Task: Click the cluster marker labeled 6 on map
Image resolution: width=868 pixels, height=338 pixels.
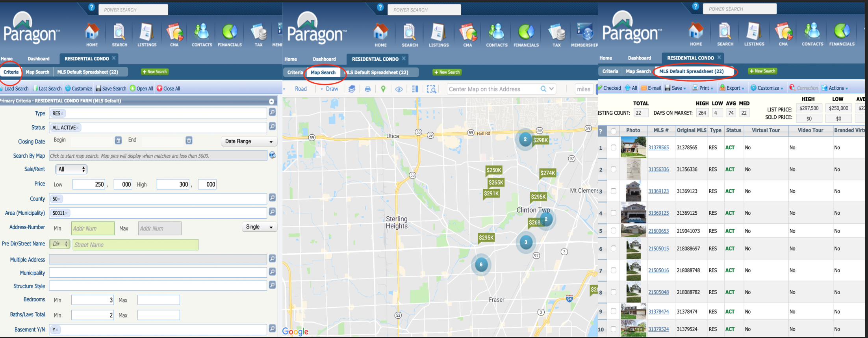Action: (481, 265)
